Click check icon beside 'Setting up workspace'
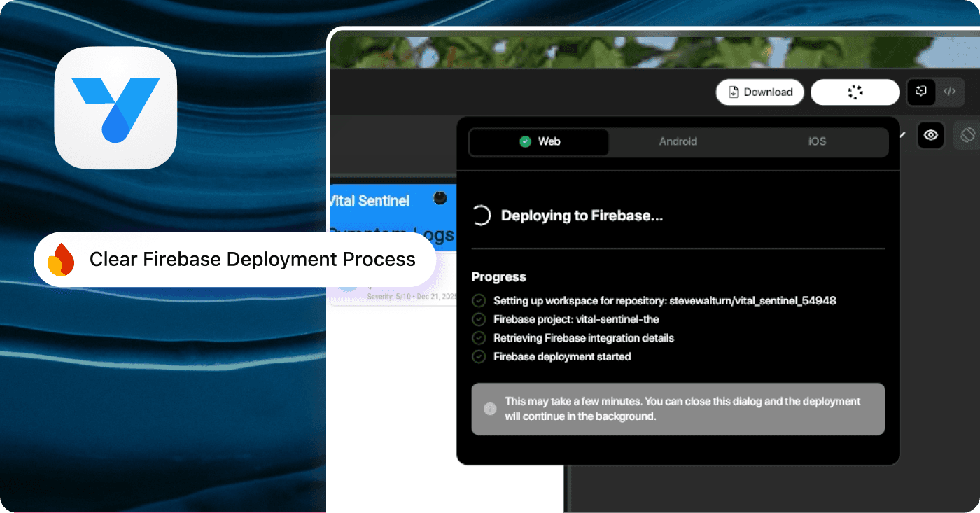The image size is (980, 513). point(479,301)
